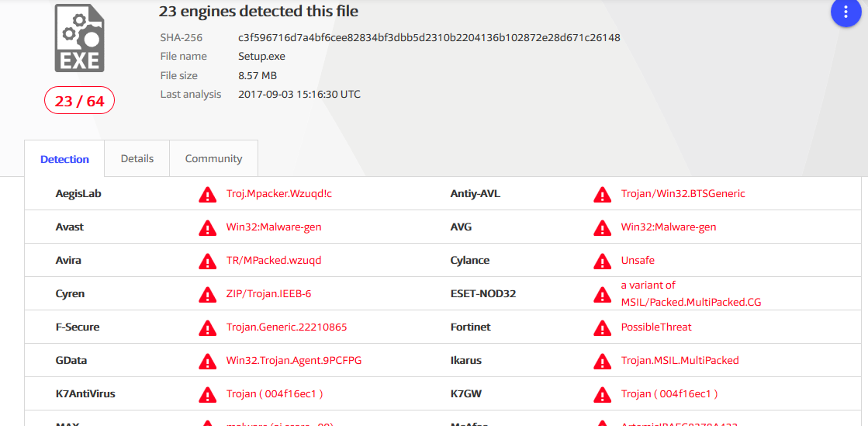Click the alert triangle for Antiy-AVL
868x426 pixels.
602,194
